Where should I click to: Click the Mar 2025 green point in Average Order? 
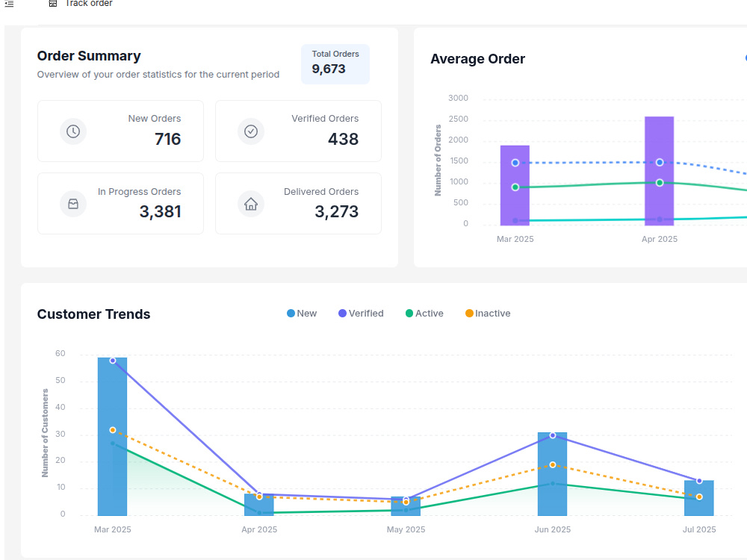(515, 187)
